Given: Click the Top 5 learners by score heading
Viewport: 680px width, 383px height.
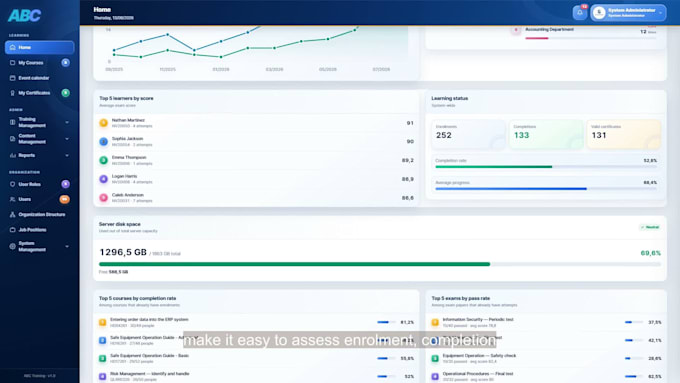Looking at the screenshot, I should [x=126, y=98].
